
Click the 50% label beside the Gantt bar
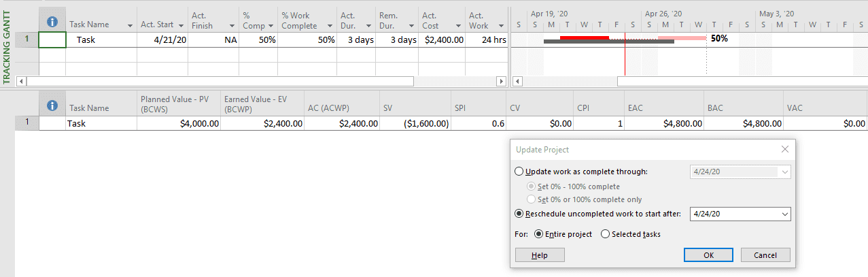tap(719, 39)
